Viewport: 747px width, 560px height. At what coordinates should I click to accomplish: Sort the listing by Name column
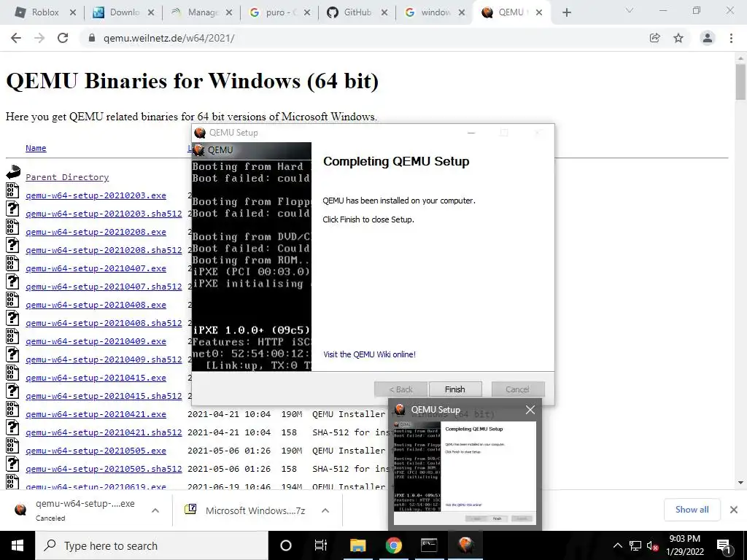click(36, 148)
